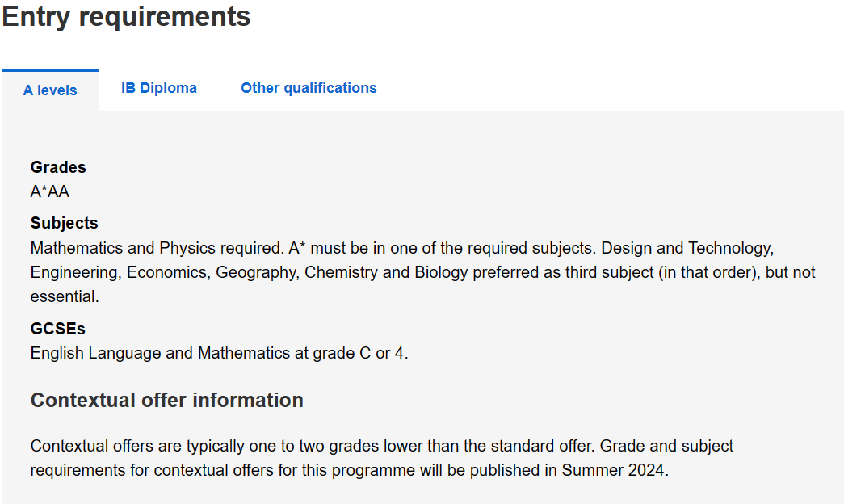Click the Grades label
The height and width of the screenshot is (504, 844).
[58, 167]
